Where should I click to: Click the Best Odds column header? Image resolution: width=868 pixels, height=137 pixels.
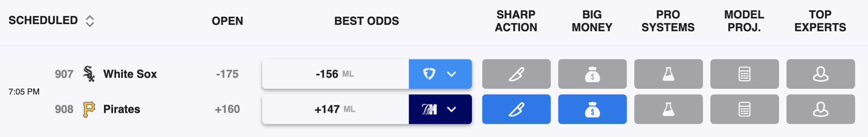point(367,21)
